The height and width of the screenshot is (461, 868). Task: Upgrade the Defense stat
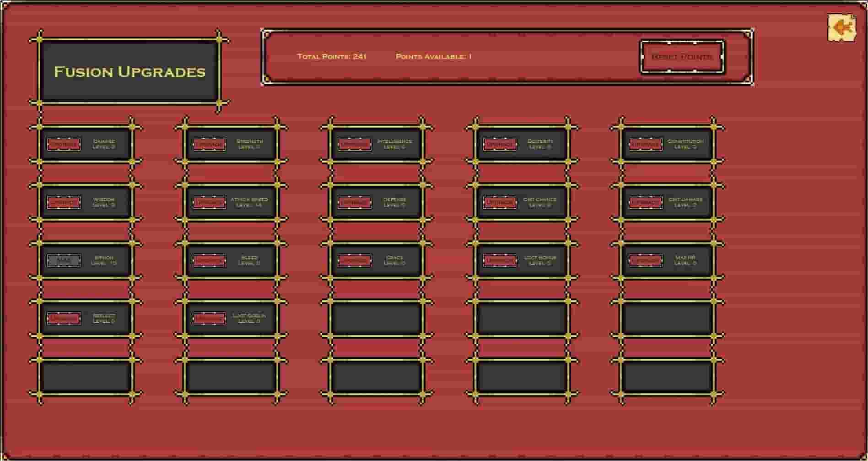[x=355, y=202]
